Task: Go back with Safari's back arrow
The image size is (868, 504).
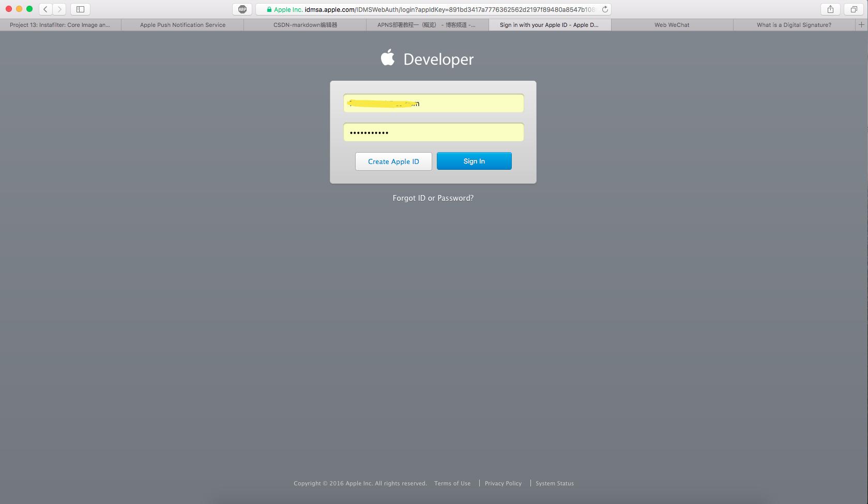Action: (45, 9)
